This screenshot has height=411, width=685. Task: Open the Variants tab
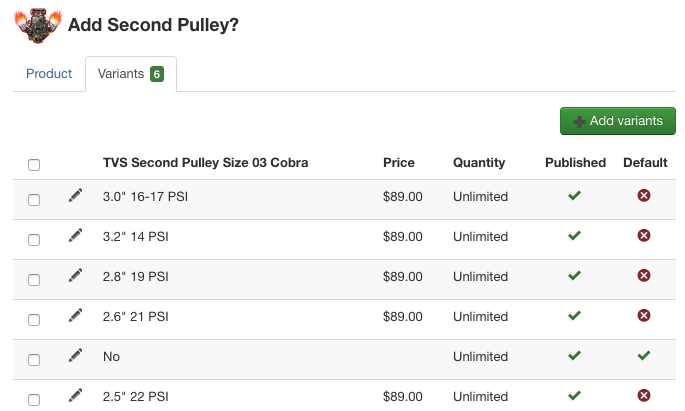pos(130,74)
